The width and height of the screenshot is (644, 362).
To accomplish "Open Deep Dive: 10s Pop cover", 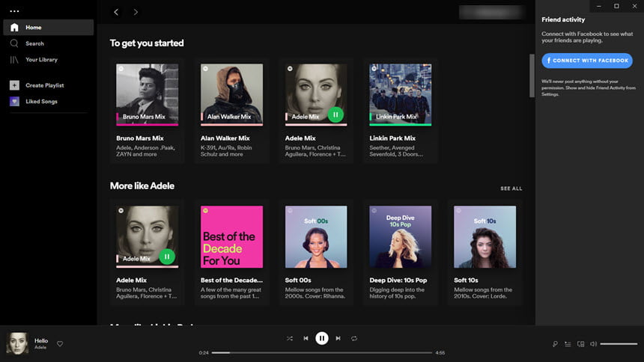I will (401, 237).
